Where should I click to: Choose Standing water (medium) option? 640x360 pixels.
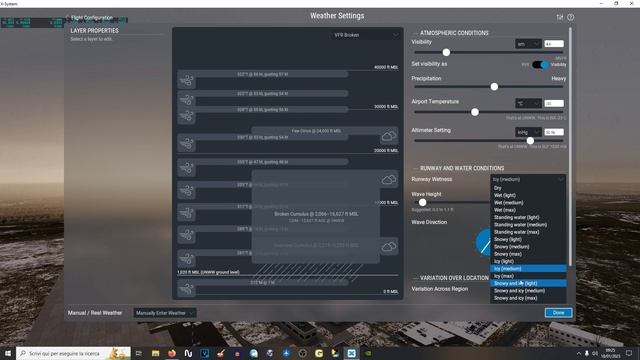tap(528, 224)
